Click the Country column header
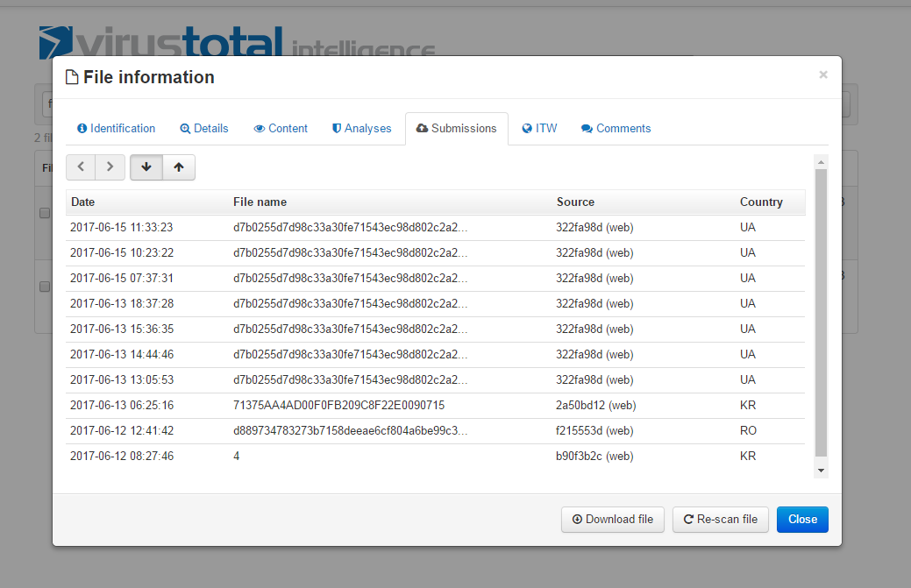 [760, 202]
